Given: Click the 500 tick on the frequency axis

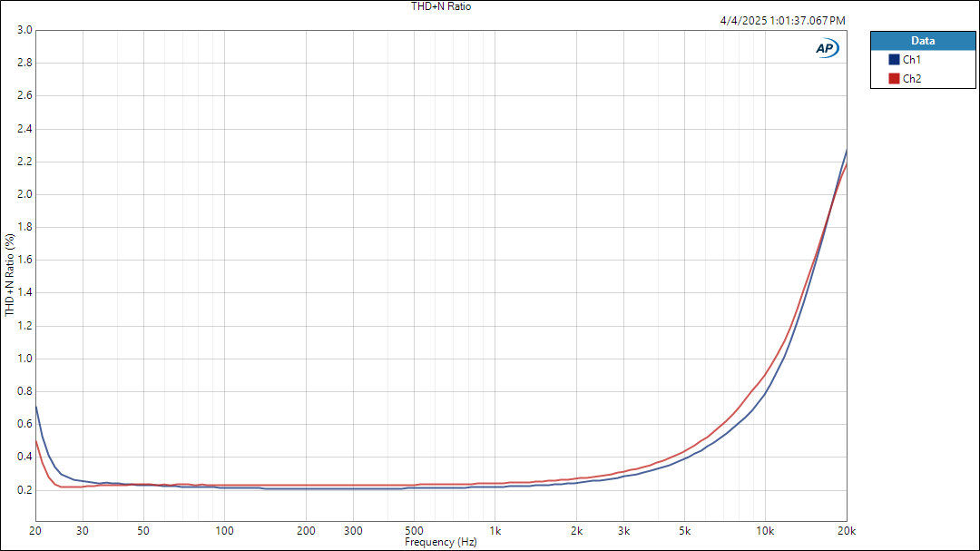Looking at the screenshot, I should pos(414,530).
